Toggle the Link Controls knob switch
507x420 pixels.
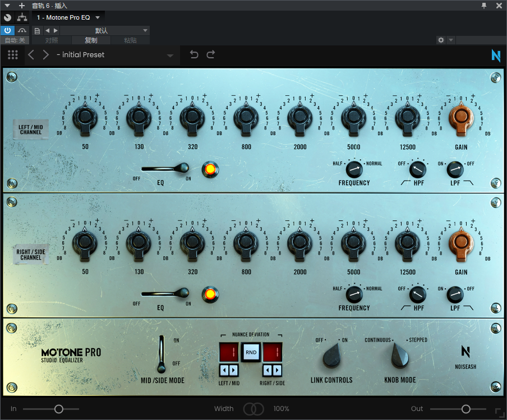pyautogui.click(x=332, y=356)
